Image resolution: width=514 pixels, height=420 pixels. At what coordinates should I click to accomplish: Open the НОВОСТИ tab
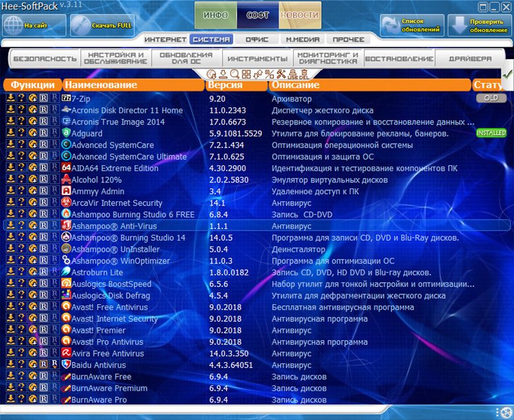coord(300,14)
